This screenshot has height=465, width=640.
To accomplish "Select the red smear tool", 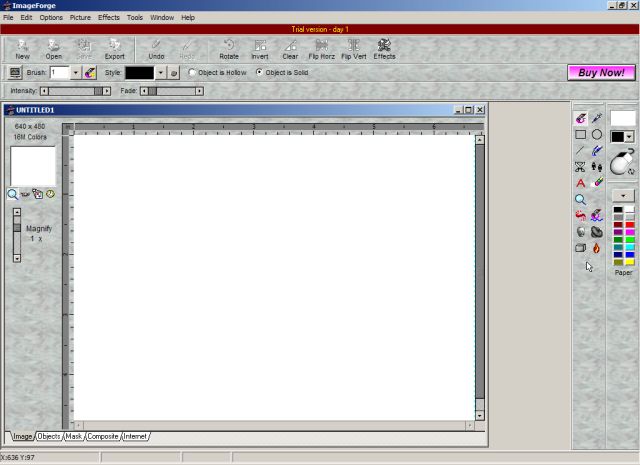I will (x=580, y=215).
